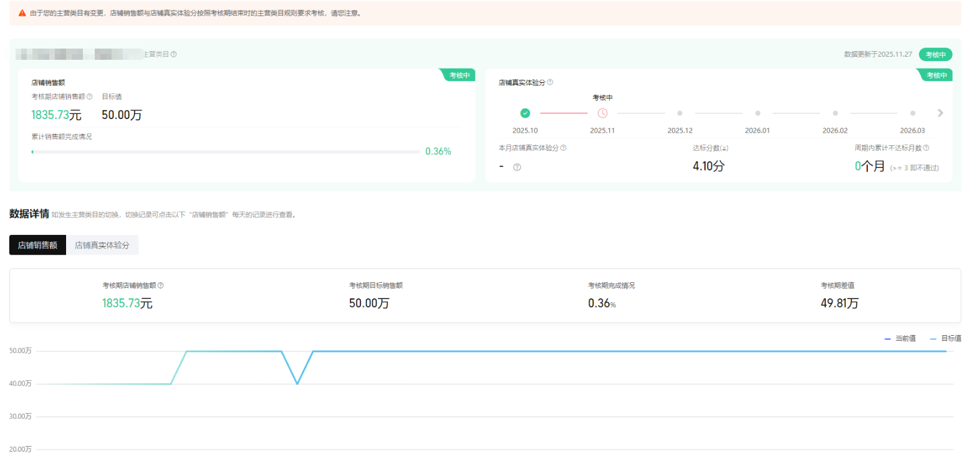Image resolution: width=980 pixels, height=456 pixels.
Task: Click help icon next to 周期内累计不达标月数
Action: pos(926,148)
